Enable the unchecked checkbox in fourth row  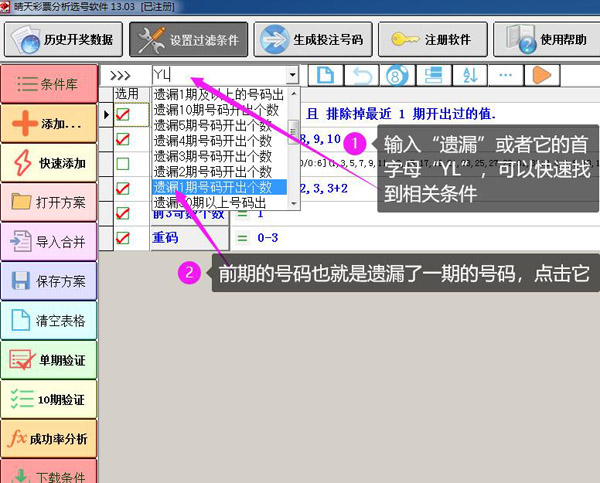pyautogui.click(x=123, y=163)
